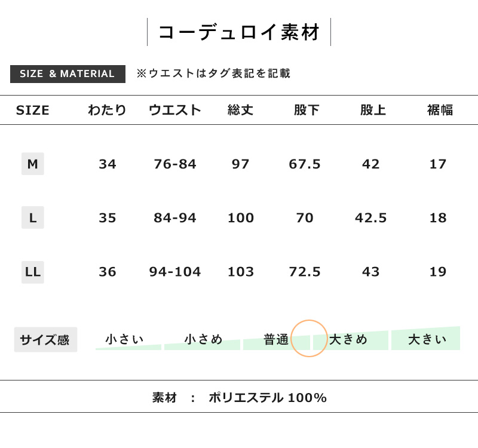Click the ウエスト column header
The height and width of the screenshot is (448, 478).
(175, 110)
